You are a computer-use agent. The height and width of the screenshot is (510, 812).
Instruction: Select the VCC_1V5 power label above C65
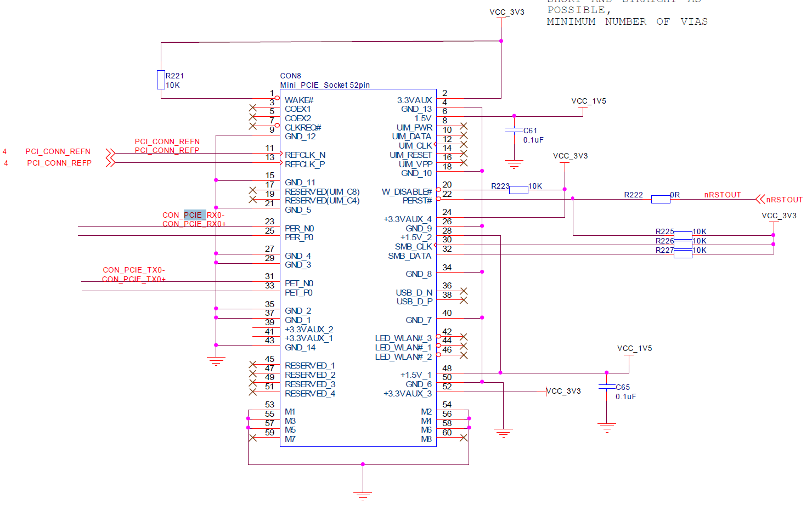tap(634, 348)
